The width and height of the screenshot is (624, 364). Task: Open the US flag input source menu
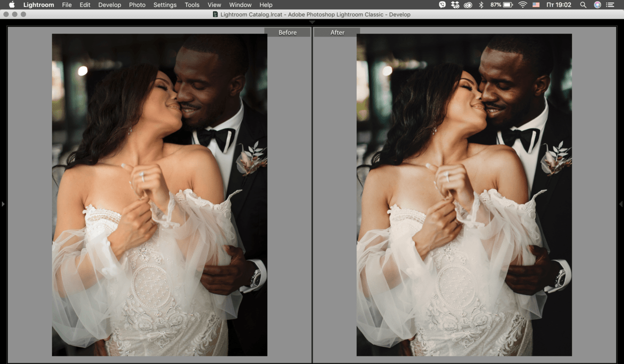536,4
